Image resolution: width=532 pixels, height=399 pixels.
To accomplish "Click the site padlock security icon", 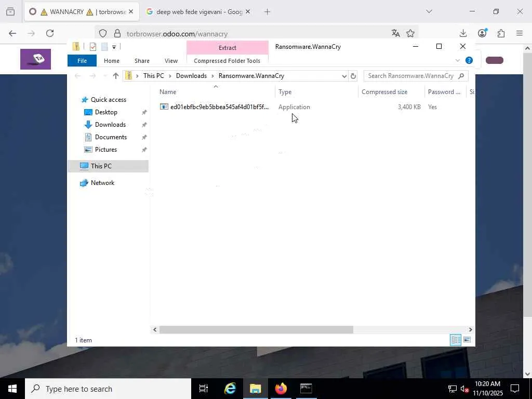I will point(117,33).
